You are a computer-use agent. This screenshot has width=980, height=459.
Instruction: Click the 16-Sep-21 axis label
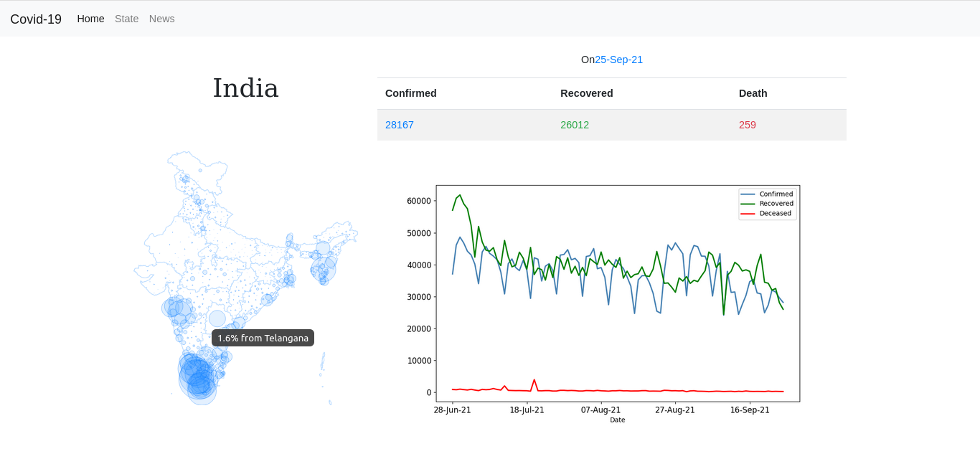(750, 410)
